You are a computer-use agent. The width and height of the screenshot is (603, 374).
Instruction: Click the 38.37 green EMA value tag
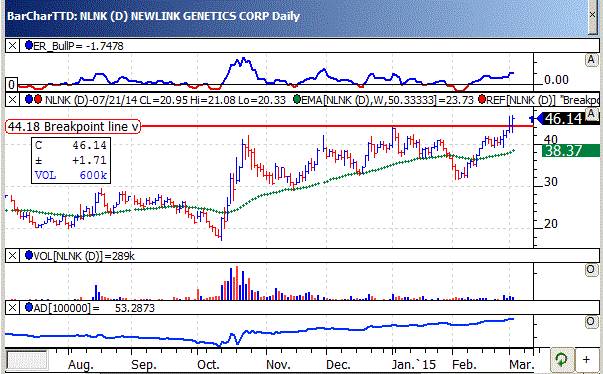pyautogui.click(x=571, y=151)
